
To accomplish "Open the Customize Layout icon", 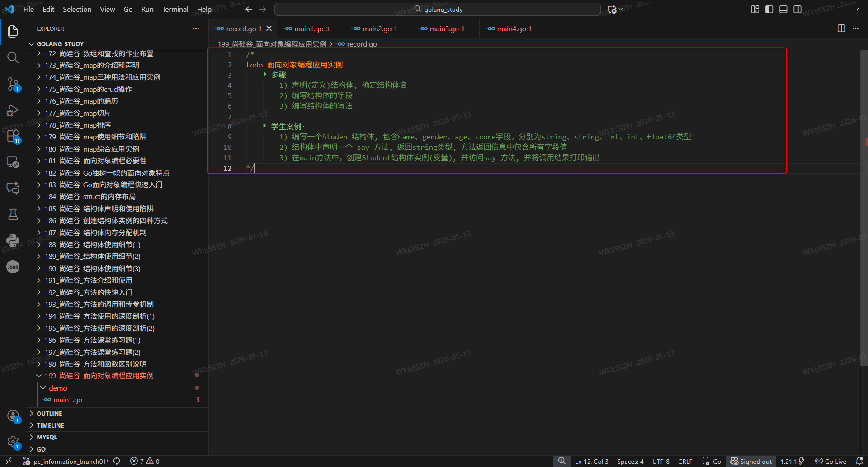I will point(755,10).
